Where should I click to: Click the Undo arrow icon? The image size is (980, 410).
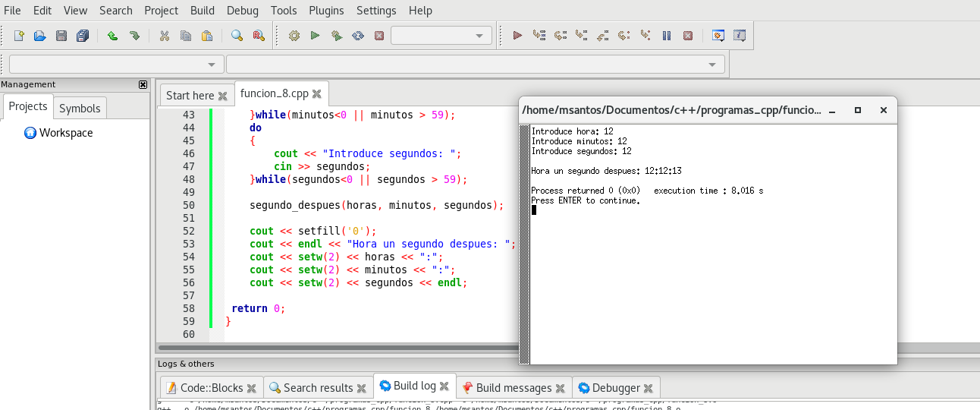pyautogui.click(x=112, y=36)
